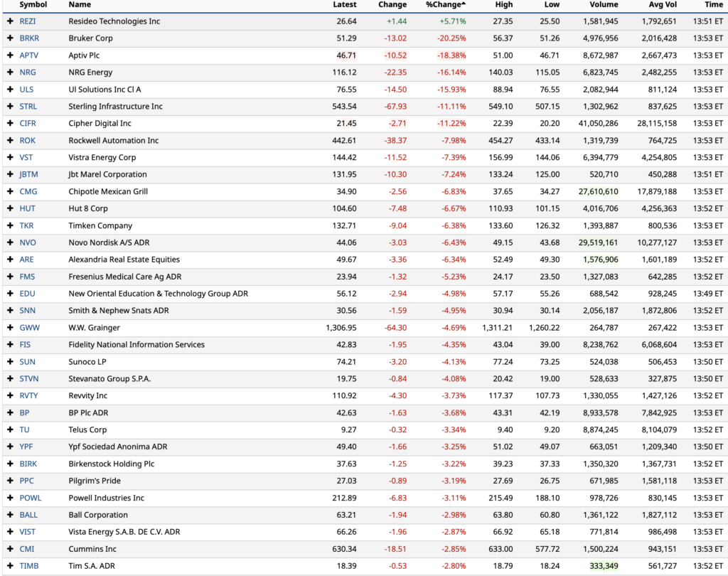This screenshot has height=576, width=728.
Task: Click plus icon beside NRG Energy
Action: coord(10,73)
